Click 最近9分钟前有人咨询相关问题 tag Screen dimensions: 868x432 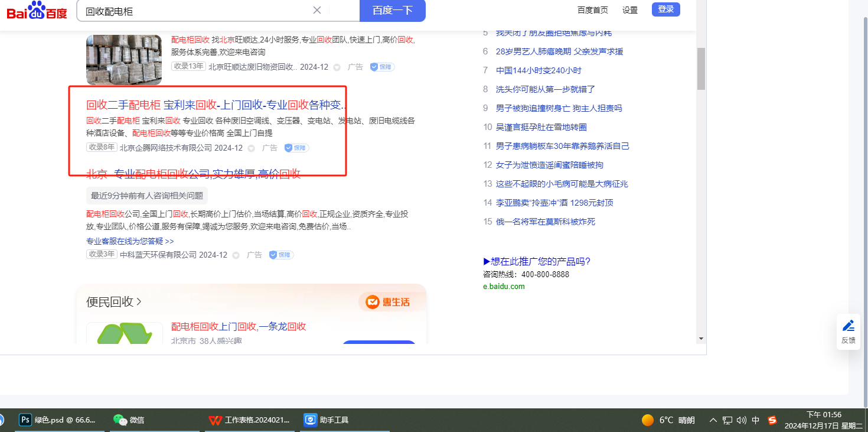pyautogui.click(x=147, y=196)
